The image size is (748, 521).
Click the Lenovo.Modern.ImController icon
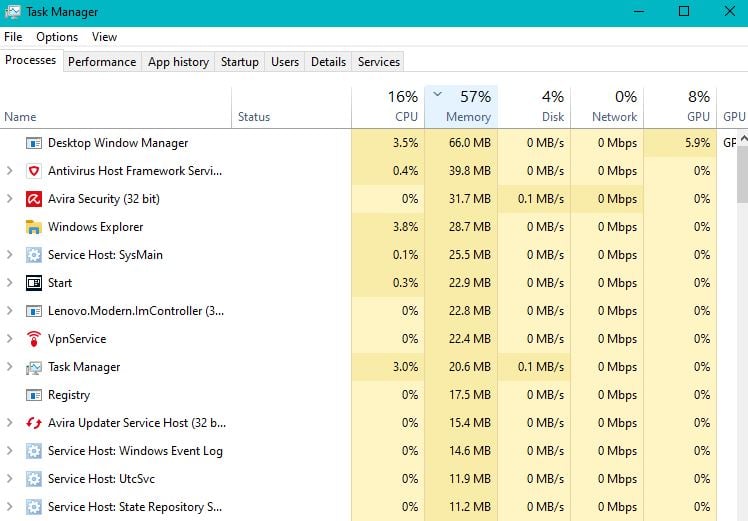(33, 311)
